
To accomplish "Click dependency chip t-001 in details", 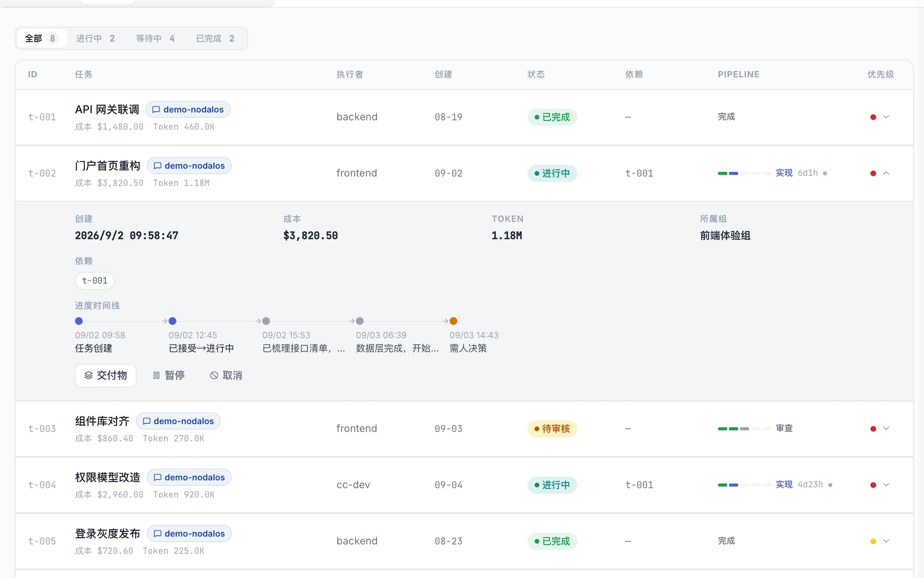I will tap(95, 280).
